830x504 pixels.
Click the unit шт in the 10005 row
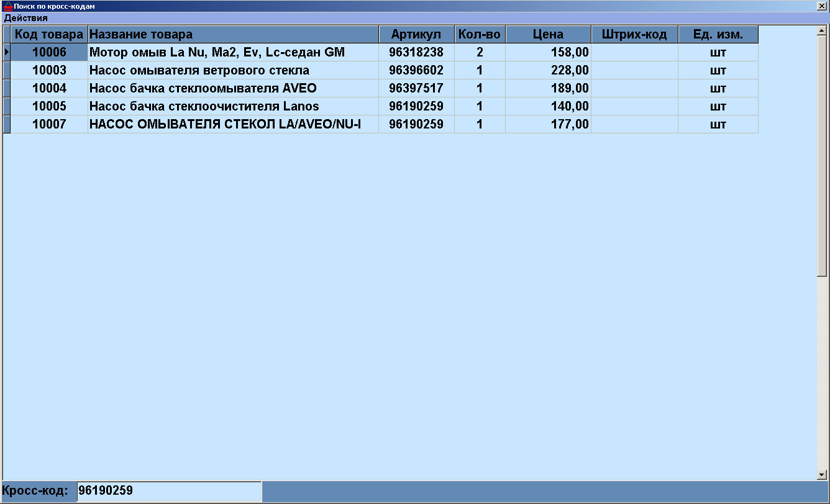[718, 107]
